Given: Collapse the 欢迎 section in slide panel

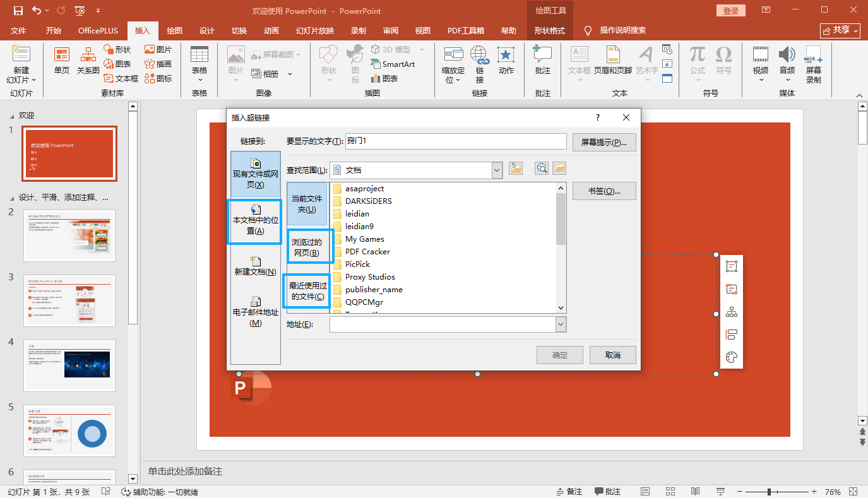Looking at the screenshot, I should (11, 116).
